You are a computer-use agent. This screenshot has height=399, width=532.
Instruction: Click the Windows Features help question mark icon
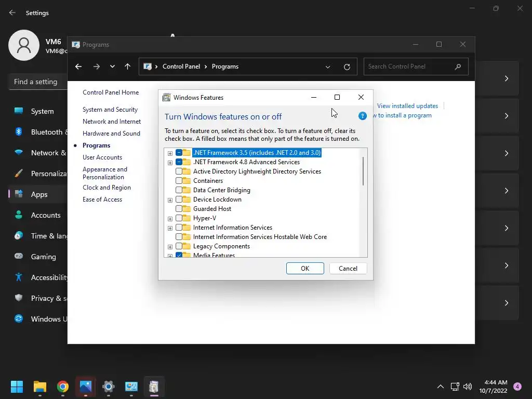click(x=362, y=116)
